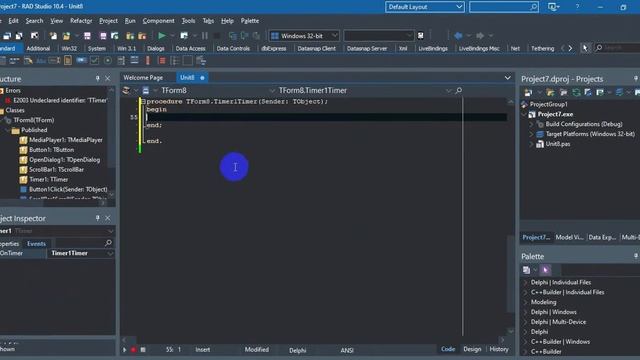Switch to the Events tab in Object Inspector
The image size is (640, 360).
[36, 244]
